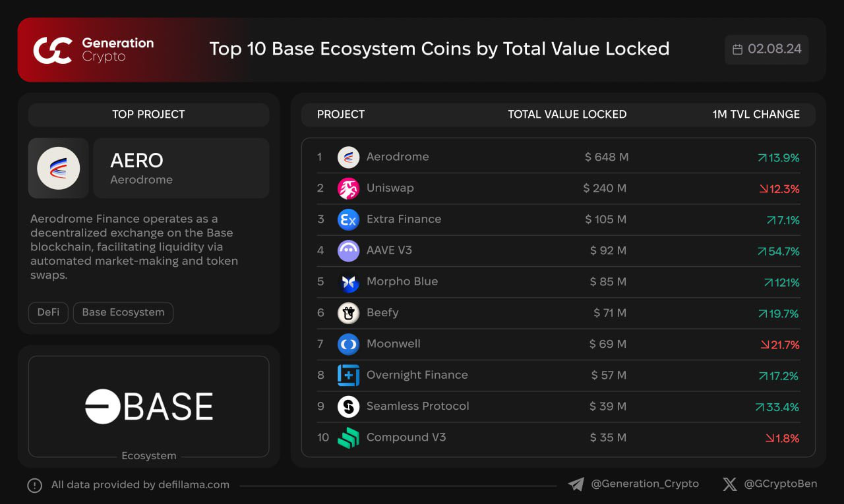Click the 19.7% change value
844x504 pixels.
[784, 314]
